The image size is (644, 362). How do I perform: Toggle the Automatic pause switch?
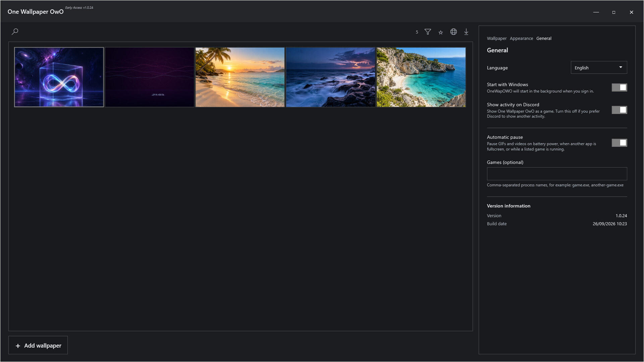pyautogui.click(x=619, y=143)
